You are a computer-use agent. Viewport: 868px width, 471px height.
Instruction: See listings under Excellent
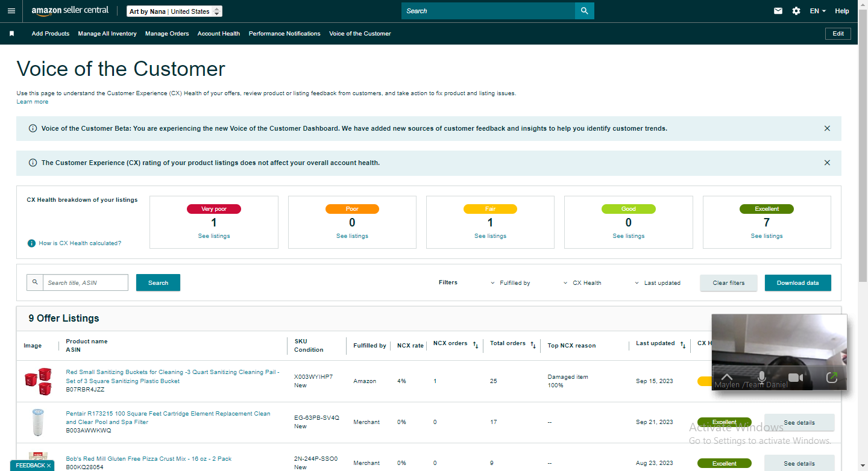(x=767, y=236)
